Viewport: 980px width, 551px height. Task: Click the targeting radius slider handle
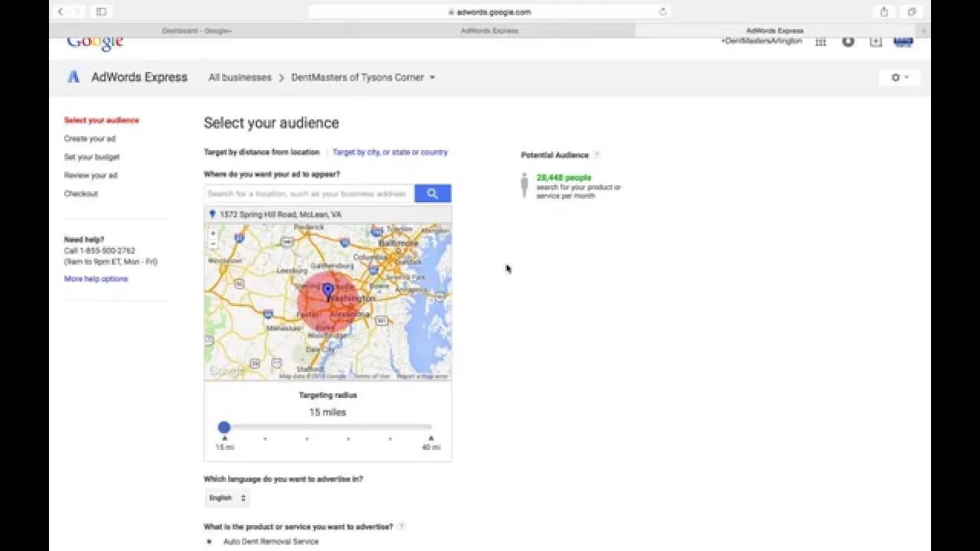(x=224, y=427)
